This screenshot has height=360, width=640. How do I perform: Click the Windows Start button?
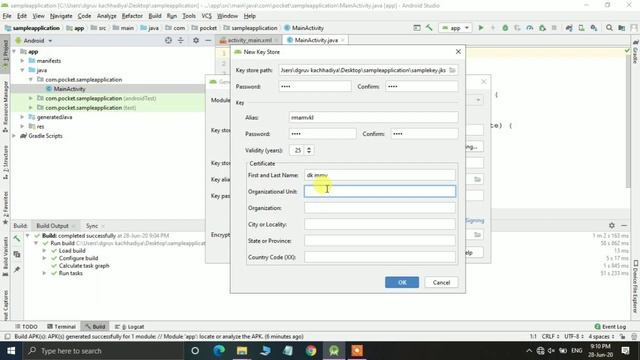tap(11, 351)
